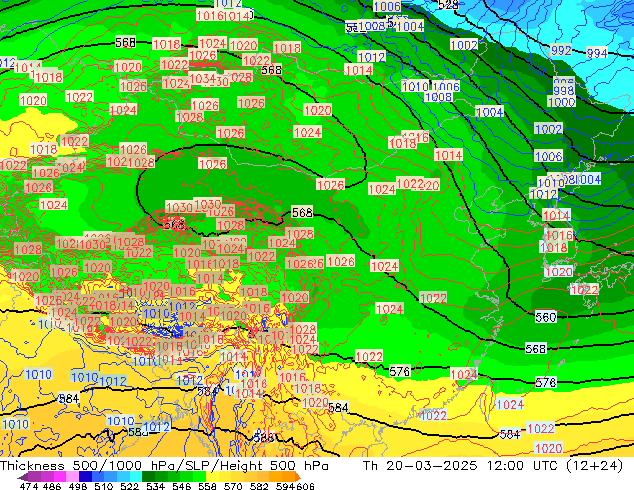Select the 522 thickness legend label

pos(129,486)
